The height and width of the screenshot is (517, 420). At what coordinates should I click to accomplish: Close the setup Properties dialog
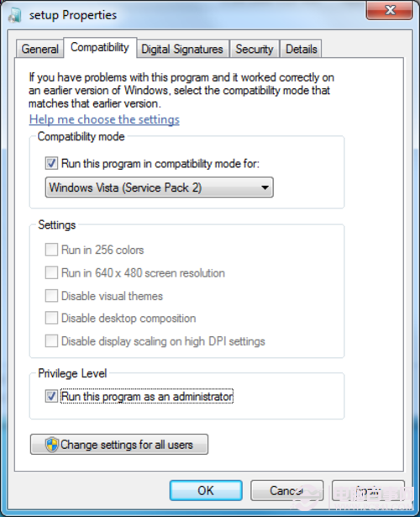point(390,10)
